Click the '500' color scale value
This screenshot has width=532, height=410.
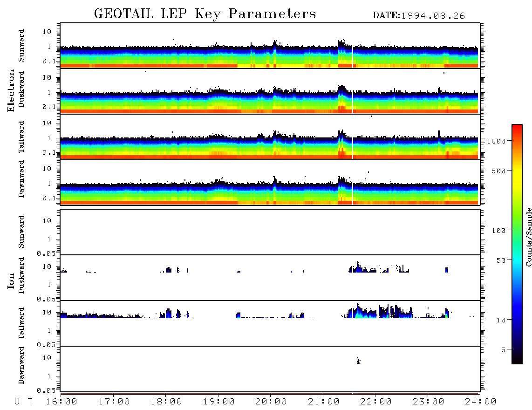pyautogui.click(x=498, y=171)
